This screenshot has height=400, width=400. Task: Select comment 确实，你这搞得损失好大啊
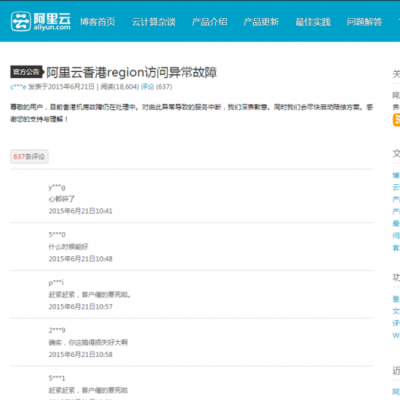pos(88,343)
